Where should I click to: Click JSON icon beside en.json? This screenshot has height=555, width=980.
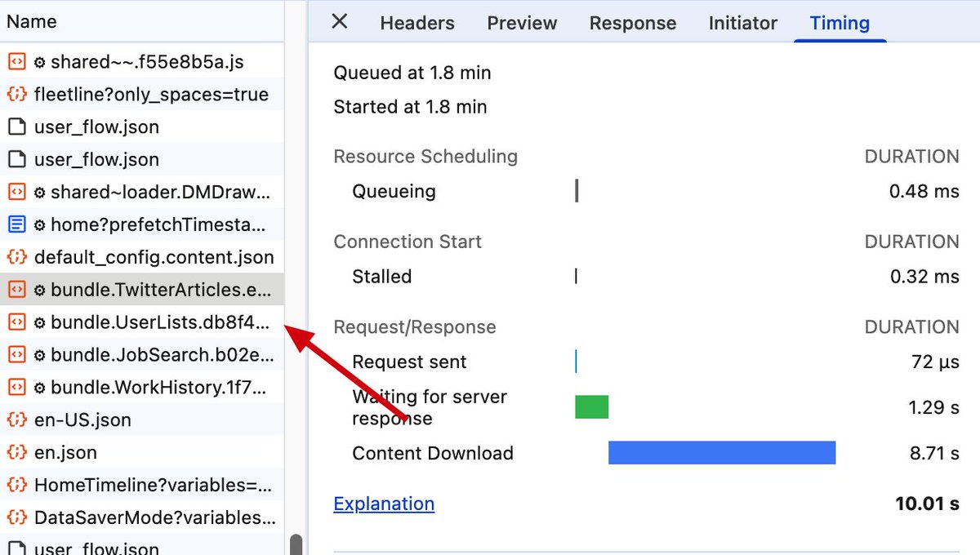16,452
